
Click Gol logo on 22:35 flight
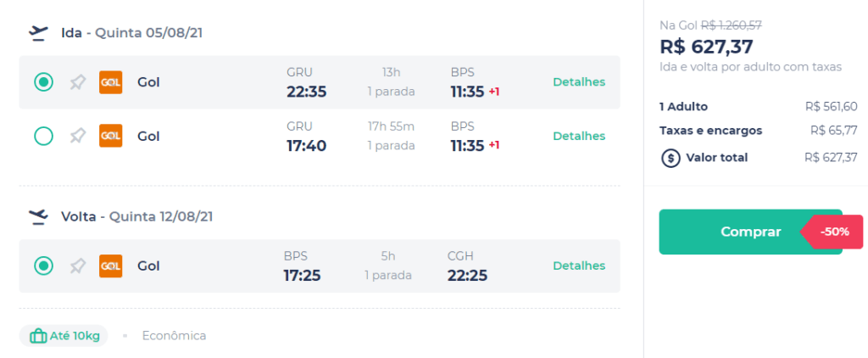tap(111, 82)
